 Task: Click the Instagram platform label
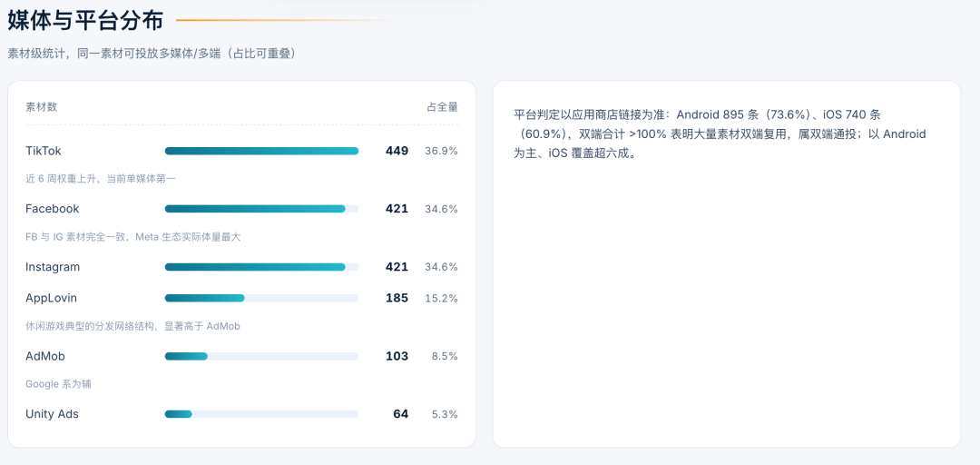coord(53,267)
